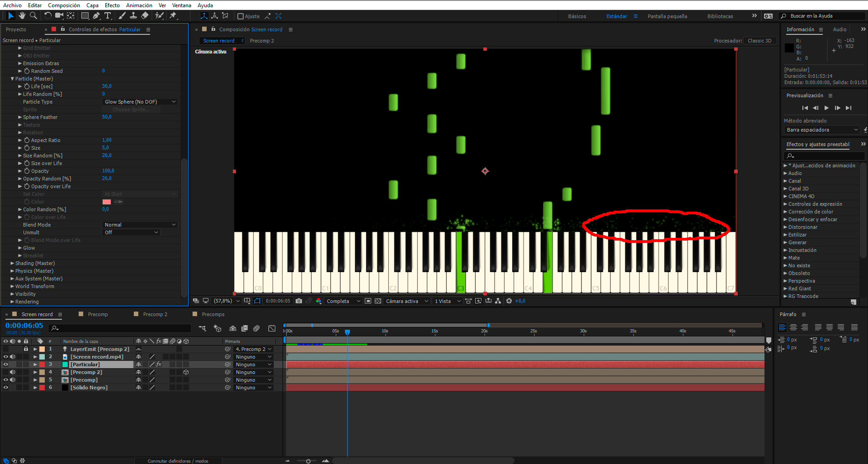Select Pantalla pequeña workspace
868x464 pixels.
667,16
